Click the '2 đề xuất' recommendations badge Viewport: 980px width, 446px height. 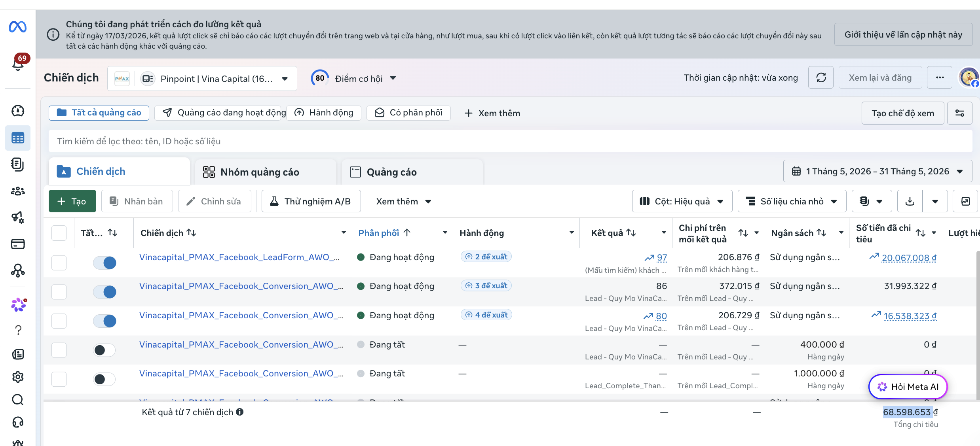pyautogui.click(x=486, y=257)
